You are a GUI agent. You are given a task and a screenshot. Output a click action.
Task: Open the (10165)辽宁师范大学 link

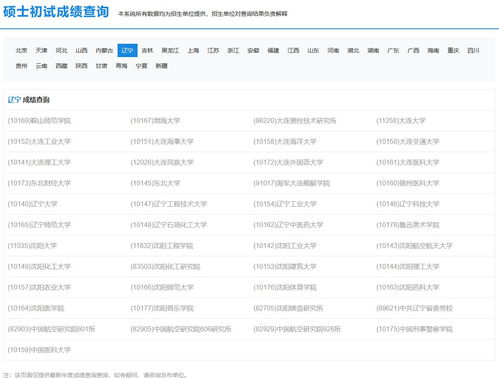coord(39,225)
